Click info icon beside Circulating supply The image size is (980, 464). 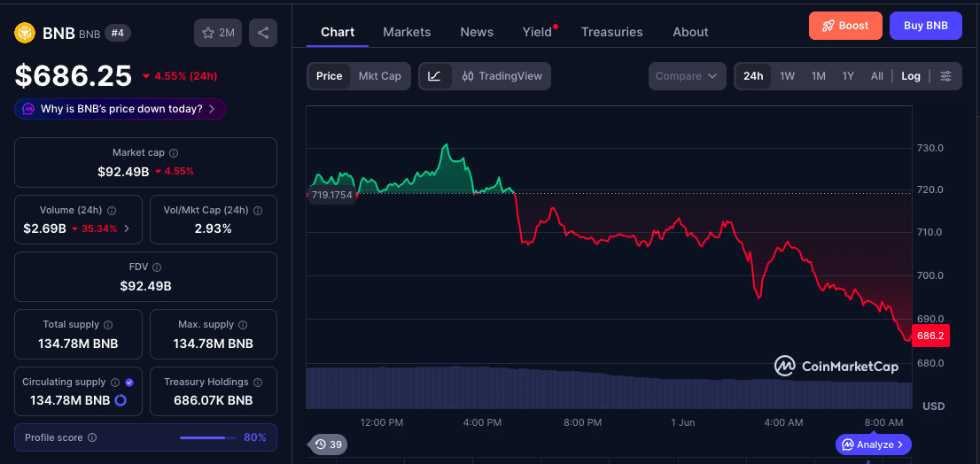click(115, 383)
